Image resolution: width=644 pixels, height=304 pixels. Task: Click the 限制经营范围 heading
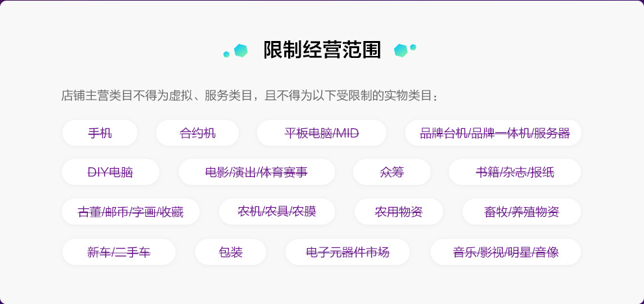click(x=322, y=50)
